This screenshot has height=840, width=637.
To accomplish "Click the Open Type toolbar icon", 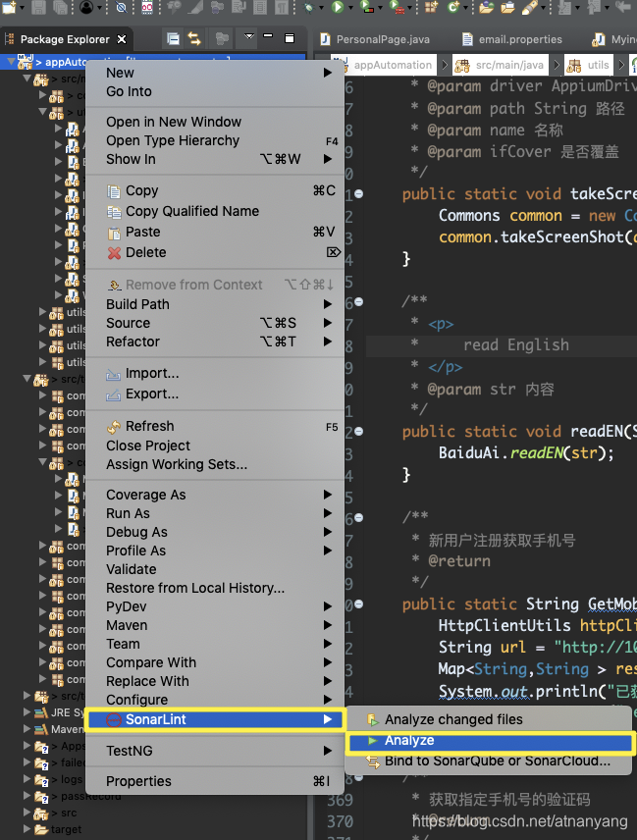I will (x=487, y=7).
